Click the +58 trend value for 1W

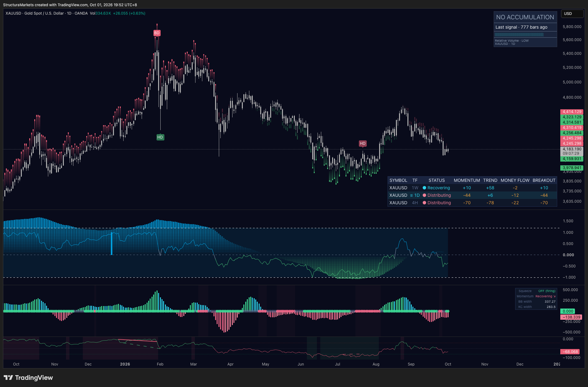click(490, 188)
